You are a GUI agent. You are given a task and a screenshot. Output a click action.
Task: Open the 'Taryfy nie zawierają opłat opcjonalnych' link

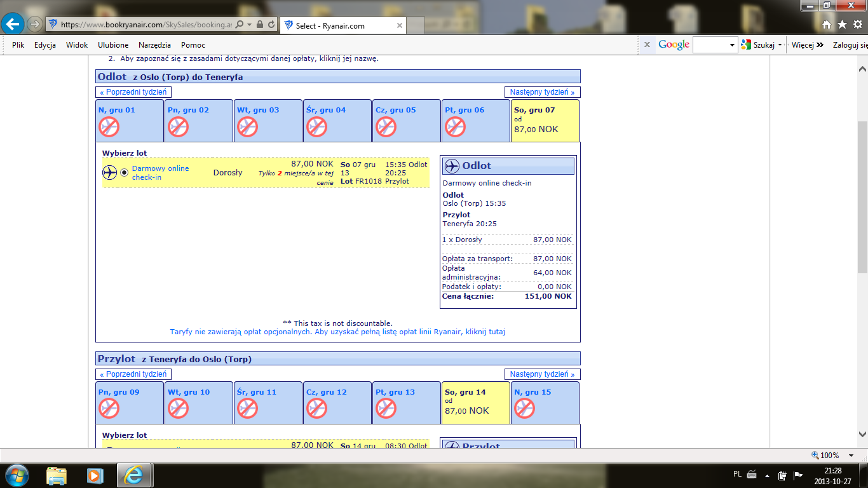(338, 332)
